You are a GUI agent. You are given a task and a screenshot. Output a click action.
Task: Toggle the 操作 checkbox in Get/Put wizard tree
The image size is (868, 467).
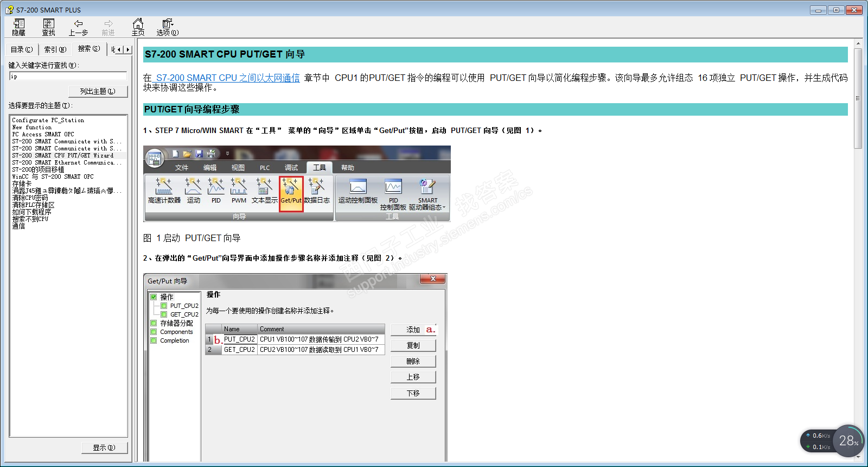tap(154, 297)
